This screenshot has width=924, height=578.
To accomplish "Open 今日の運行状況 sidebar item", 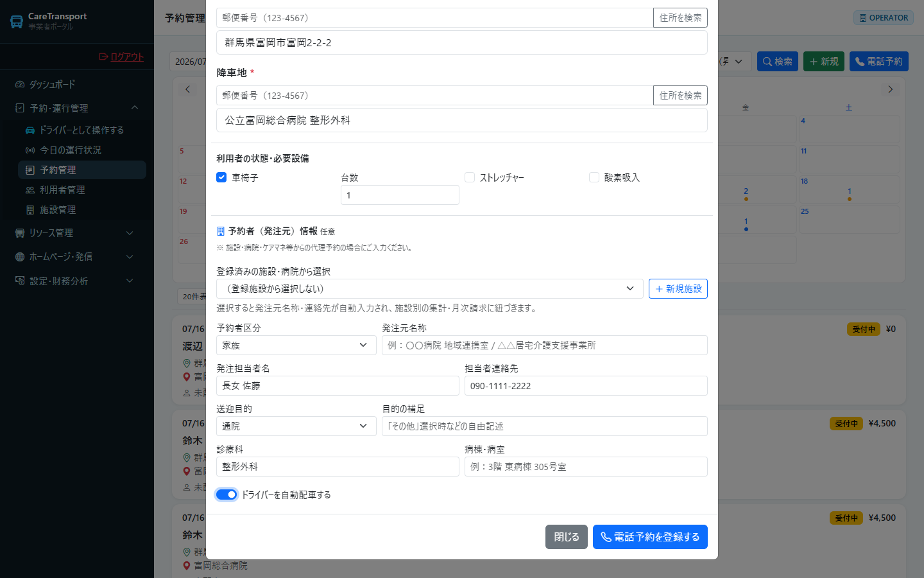I will [82, 150].
